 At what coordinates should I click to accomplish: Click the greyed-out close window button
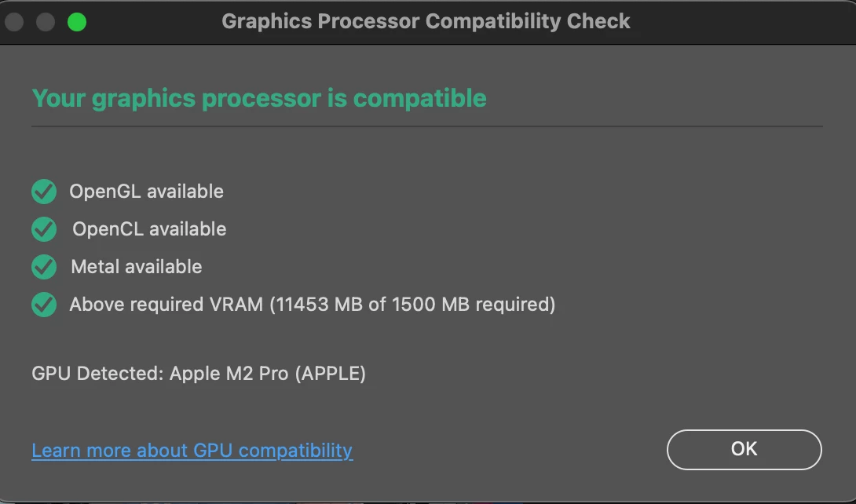(x=14, y=21)
